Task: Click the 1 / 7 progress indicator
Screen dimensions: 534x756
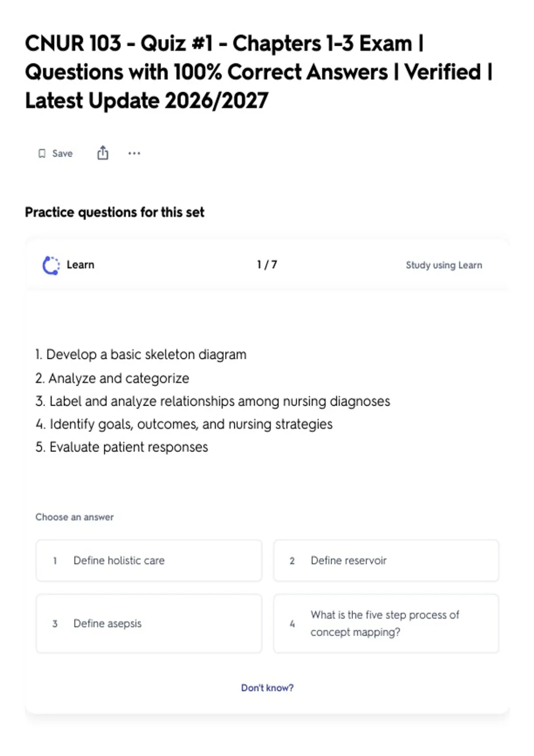Action: [x=267, y=265]
